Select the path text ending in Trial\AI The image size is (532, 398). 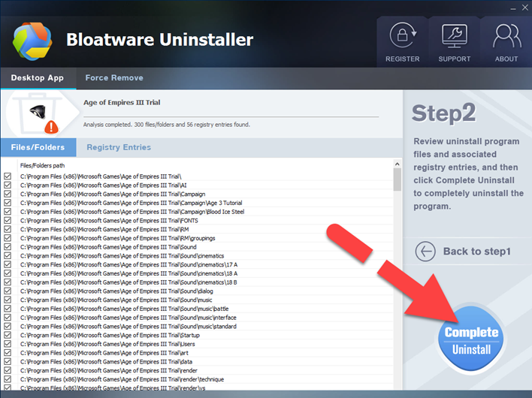click(x=104, y=185)
